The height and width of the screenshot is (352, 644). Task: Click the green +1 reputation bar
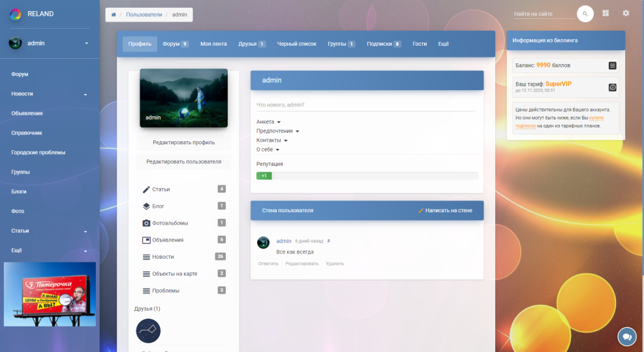264,176
